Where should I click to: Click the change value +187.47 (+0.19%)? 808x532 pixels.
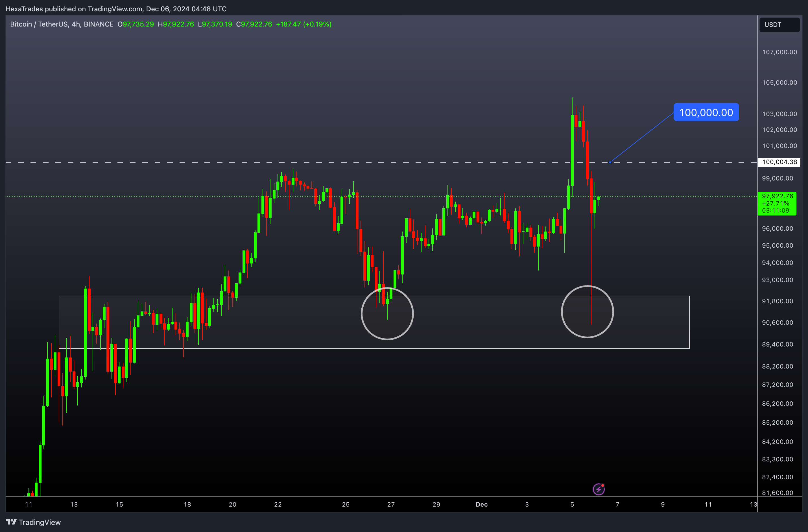point(303,24)
